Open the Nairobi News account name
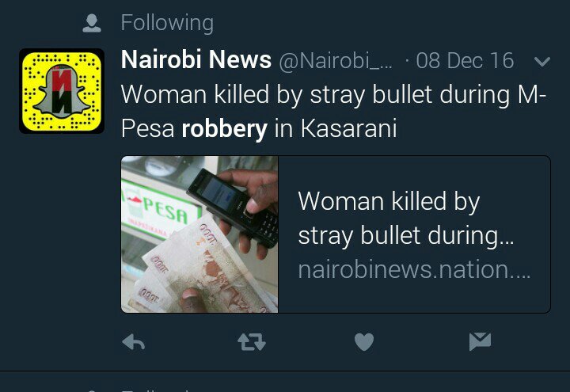Screen dimensions: 570x392 coord(196,59)
